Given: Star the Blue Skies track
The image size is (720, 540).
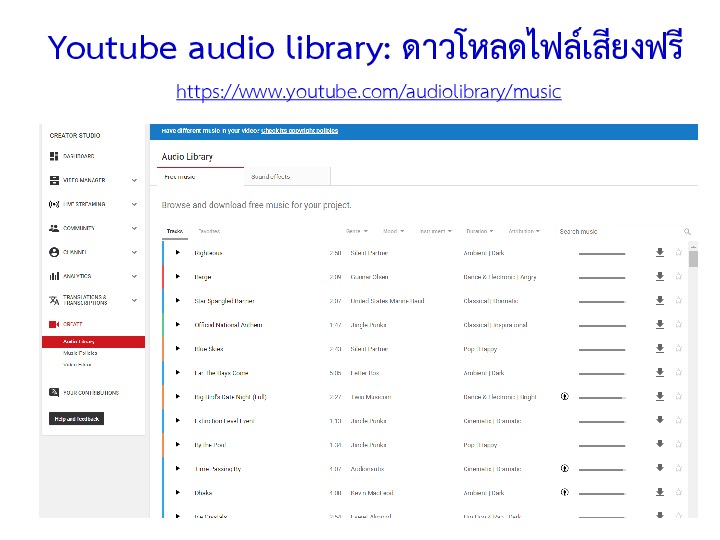Looking at the screenshot, I should point(679,348).
